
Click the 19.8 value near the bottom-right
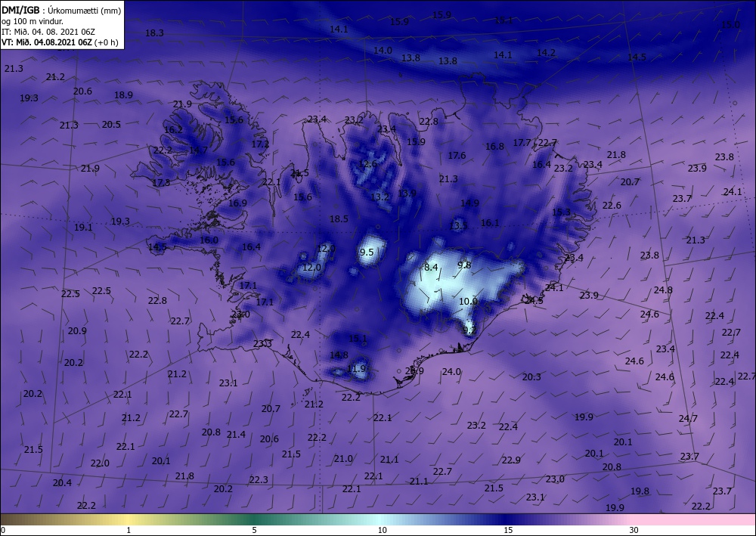pyautogui.click(x=640, y=491)
